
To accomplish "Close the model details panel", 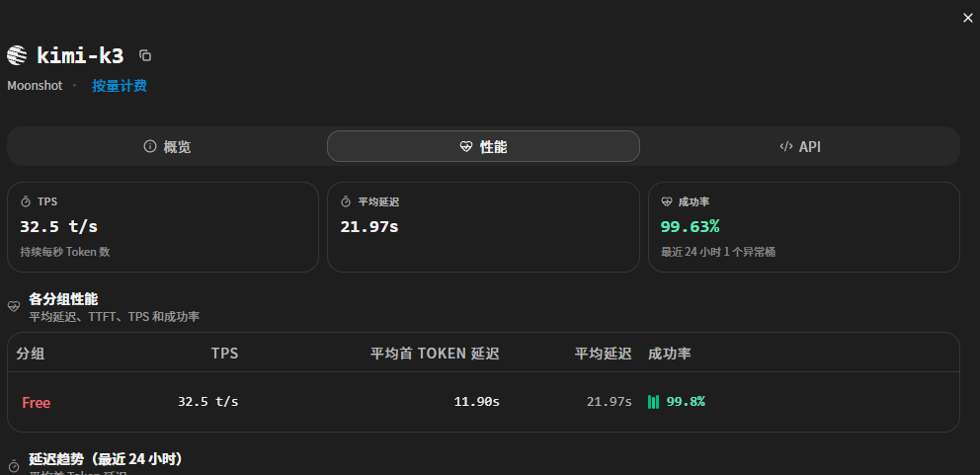I will (x=967, y=18).
